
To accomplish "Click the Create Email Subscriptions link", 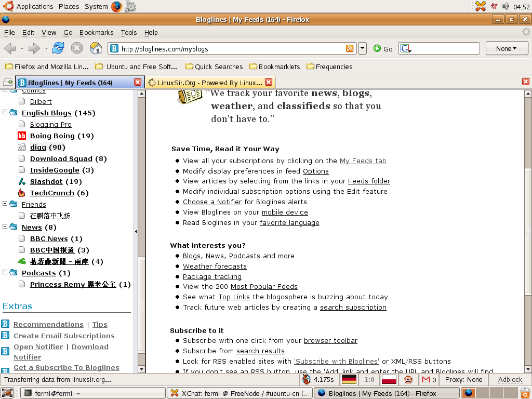I will 64,336.
